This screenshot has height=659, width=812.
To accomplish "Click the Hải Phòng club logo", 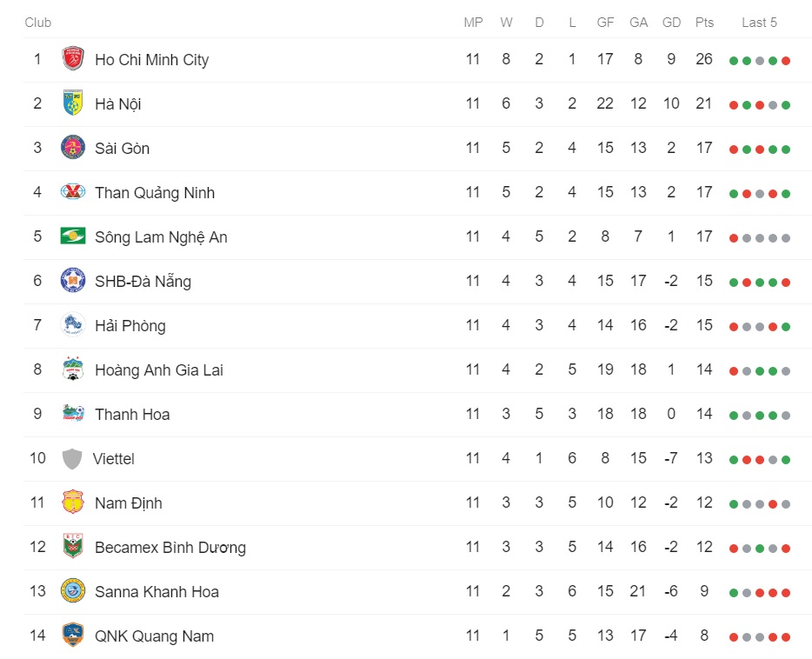I will 73,324.
